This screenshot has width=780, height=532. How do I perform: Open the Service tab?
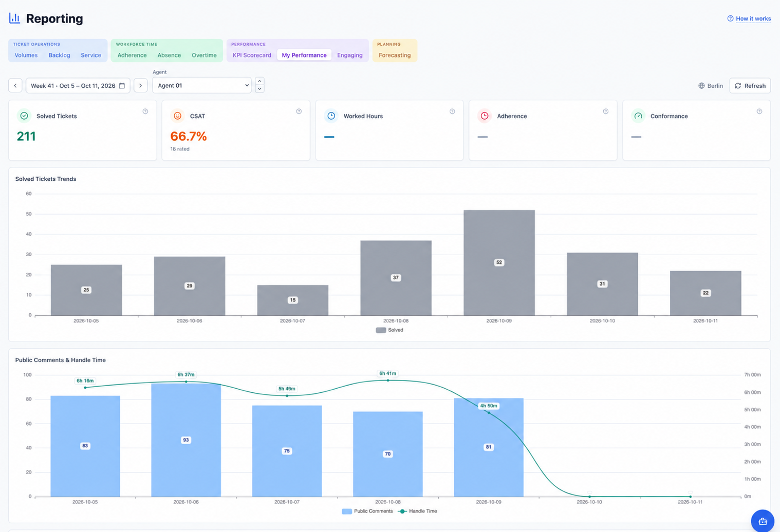click(91, 55)
